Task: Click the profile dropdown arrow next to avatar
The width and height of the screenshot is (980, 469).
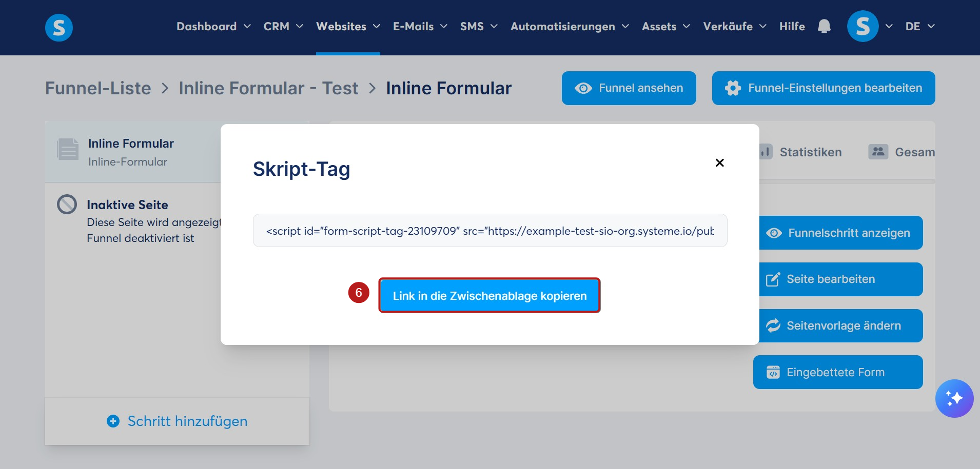Action: click(889, 26)
